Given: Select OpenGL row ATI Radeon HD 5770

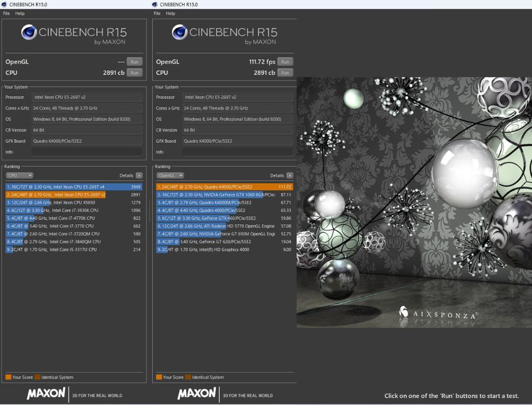Looking at the screenshot, I should pos(224,226).
